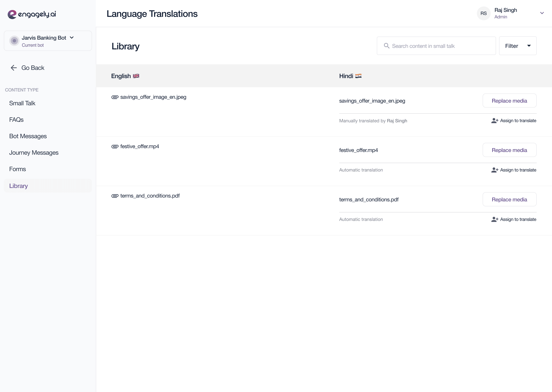Replace media for festive_offer.mp4

pos(509,150)
